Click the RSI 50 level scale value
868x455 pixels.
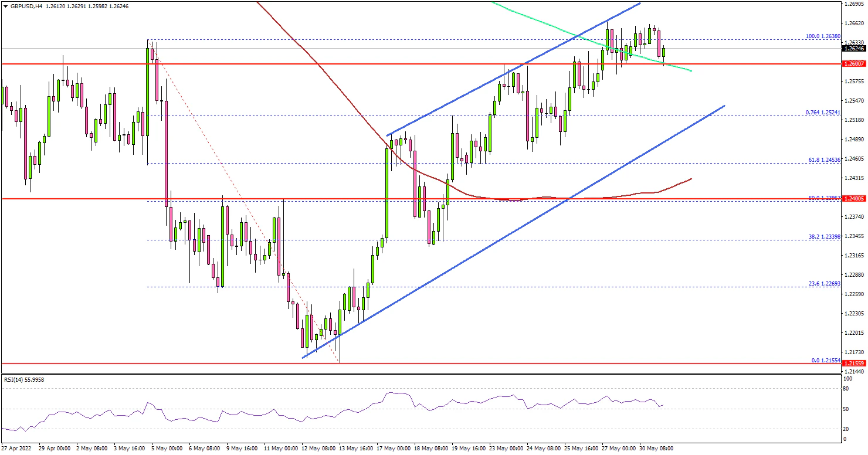pos(846,409)
